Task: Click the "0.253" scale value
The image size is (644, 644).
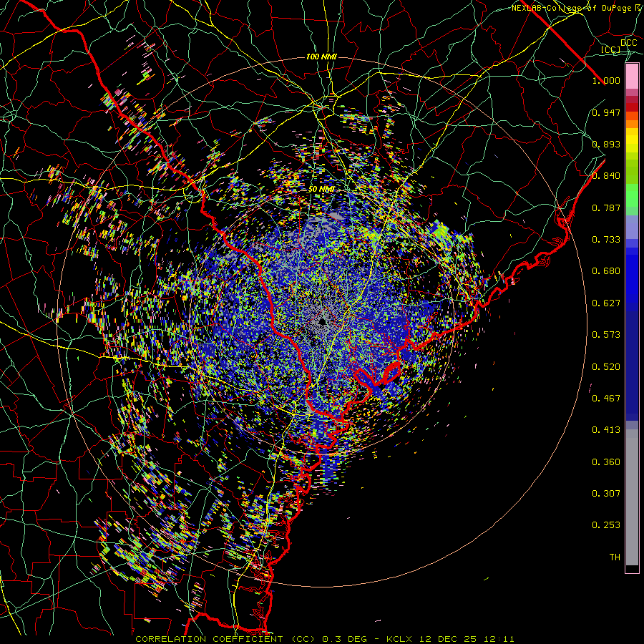Action: pos(606,525)
